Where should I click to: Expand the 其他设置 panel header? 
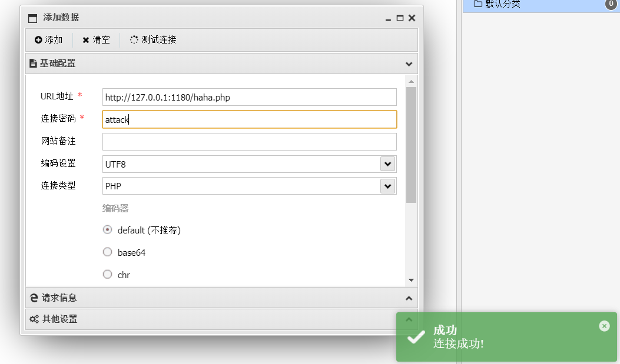coord(221,319)
